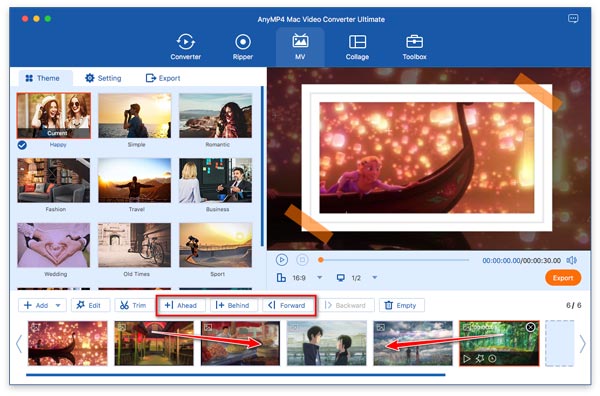600x396 pixels.
Task: Switch to the Export tab
Action: [x=163, y=78]
